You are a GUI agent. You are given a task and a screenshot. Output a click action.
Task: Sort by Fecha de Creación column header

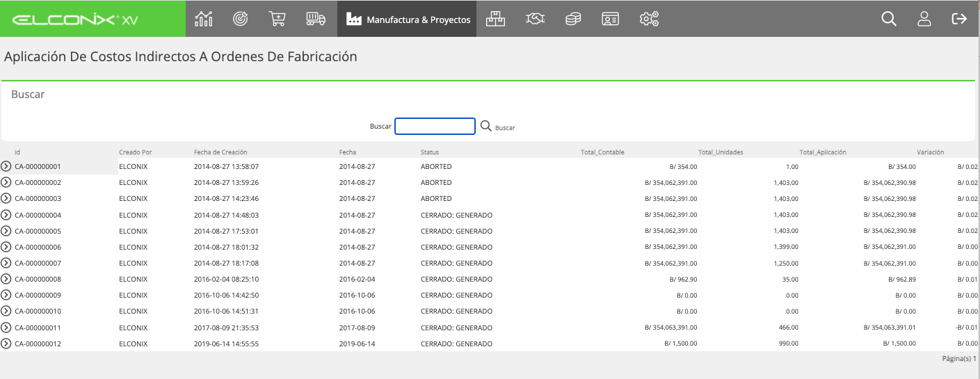220,152
